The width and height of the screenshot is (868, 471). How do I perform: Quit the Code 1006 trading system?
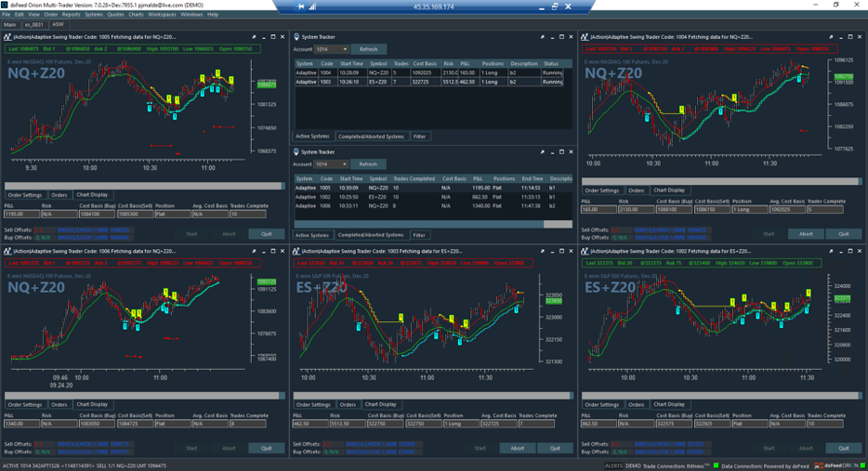[267, 449]
